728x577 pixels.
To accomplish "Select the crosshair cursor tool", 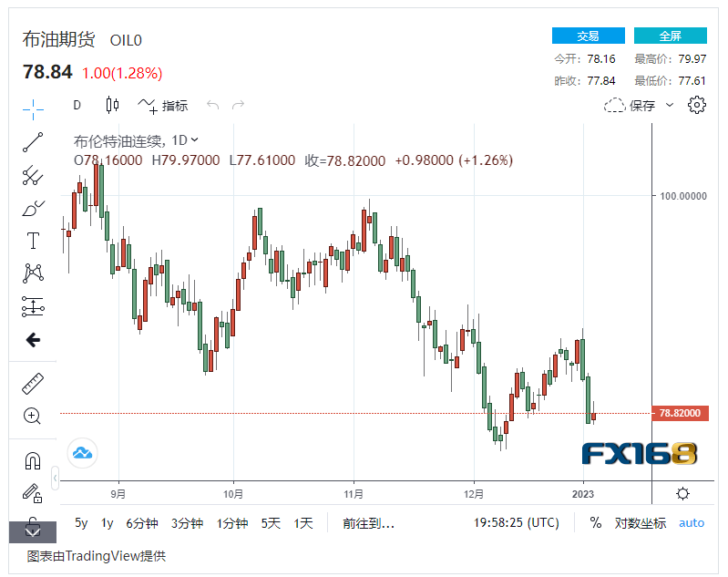I will [x=33, y=108].
